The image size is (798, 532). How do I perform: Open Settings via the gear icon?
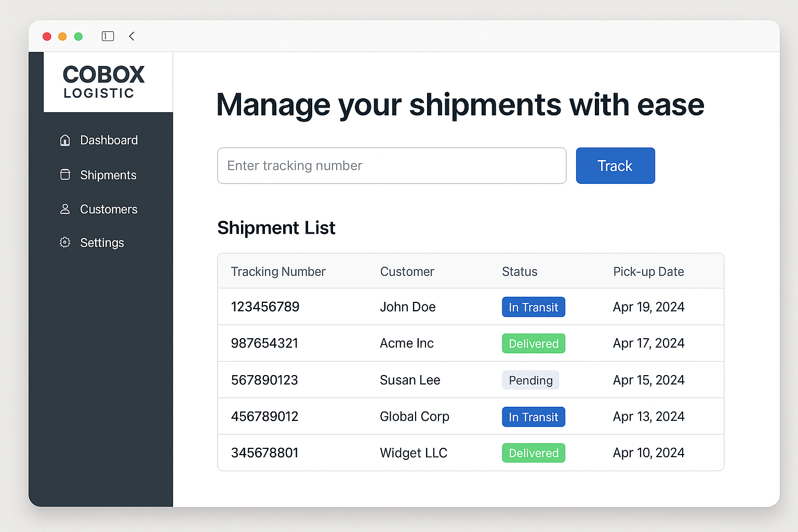(x=64, y=242)
